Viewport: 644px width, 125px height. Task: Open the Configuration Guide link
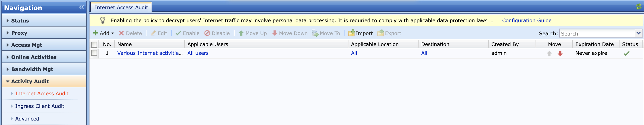[x=526, y=20]
